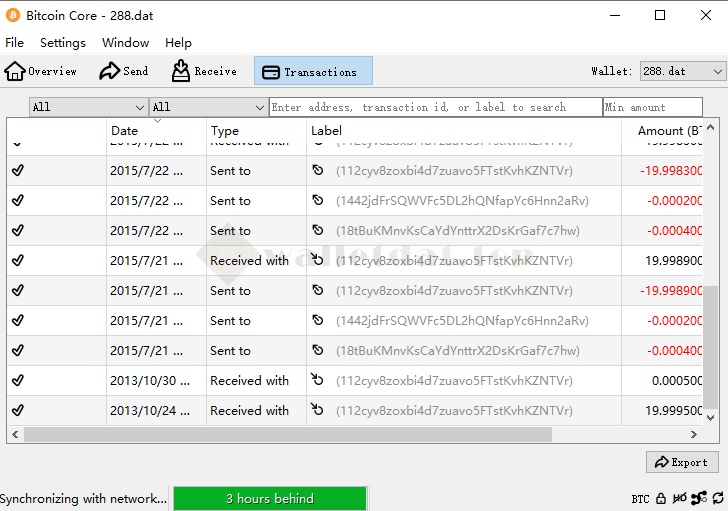Open the Settings menu
The height and width of the screenshot is (511, 728).
[63, 43]
